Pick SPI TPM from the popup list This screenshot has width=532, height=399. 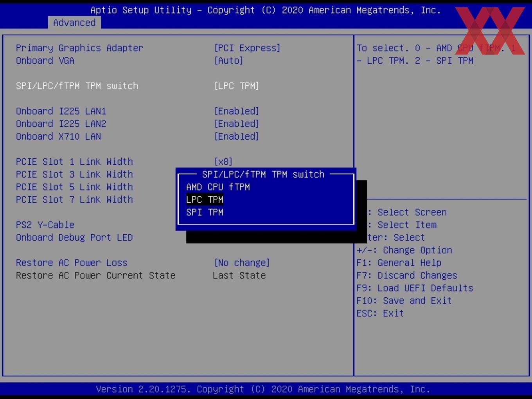205,212
